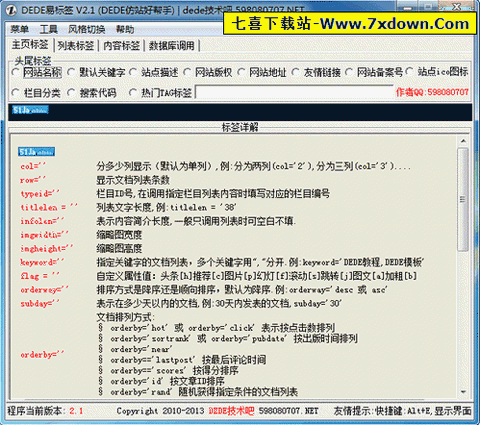Image resolution: width=480 pixels, height=425 pixels.
Task: Click the 51Ja logo in tag details panel
Action: tap(36, 152)
